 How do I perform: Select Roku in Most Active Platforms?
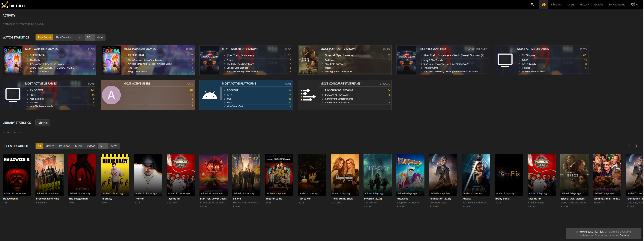click(x=229, y=103)
